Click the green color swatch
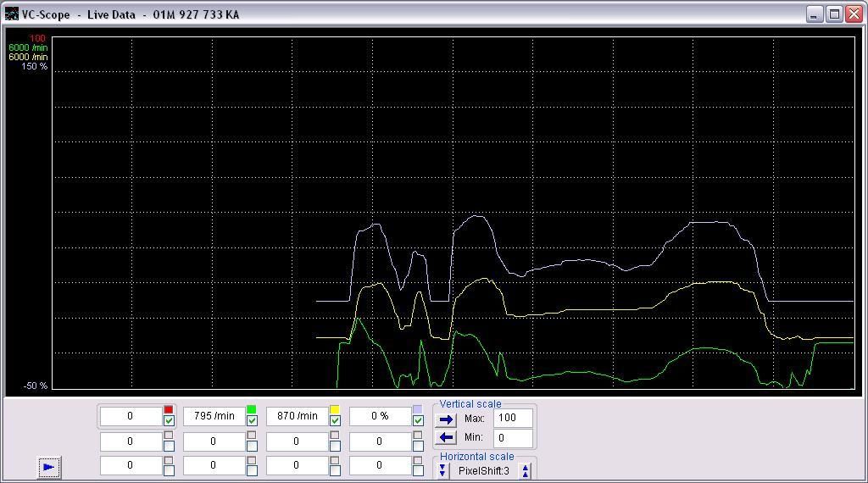Screen dimensions: 868x483 251,409
